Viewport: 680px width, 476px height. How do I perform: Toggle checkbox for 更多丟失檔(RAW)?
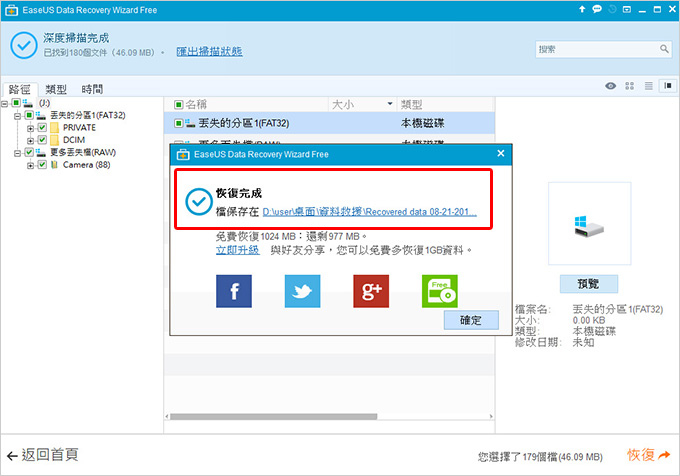tap(29, 152)
